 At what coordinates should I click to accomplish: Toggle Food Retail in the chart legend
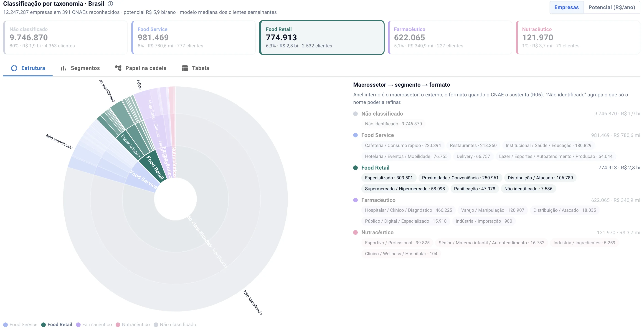57,325
